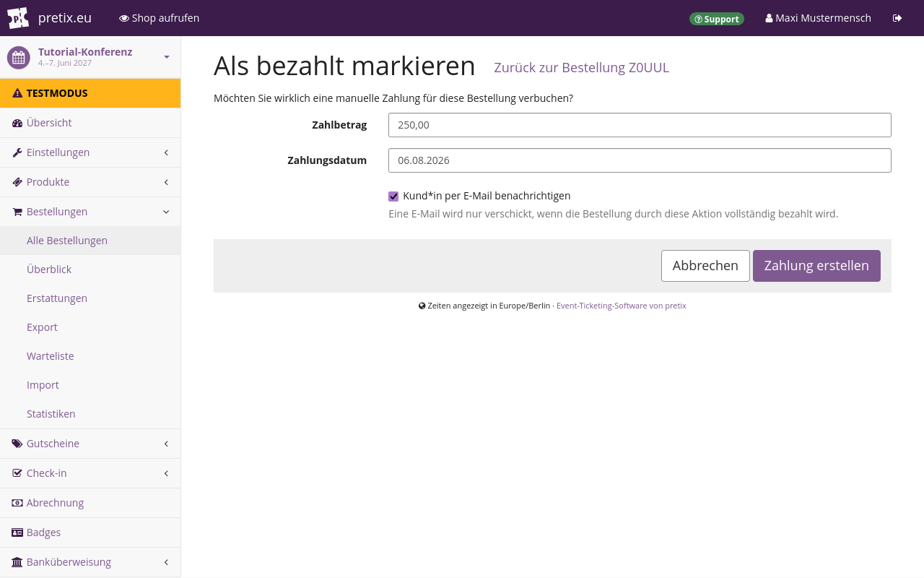Click the Zahlung erstellen button
924x578 pixels.
(x=816, y=266)
